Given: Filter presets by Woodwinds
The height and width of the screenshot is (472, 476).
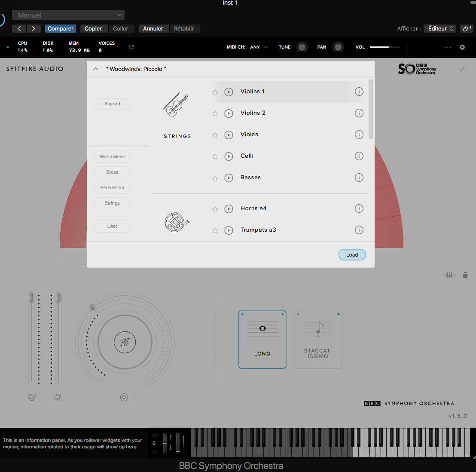Looking at the screenshot, I should 112,157.
